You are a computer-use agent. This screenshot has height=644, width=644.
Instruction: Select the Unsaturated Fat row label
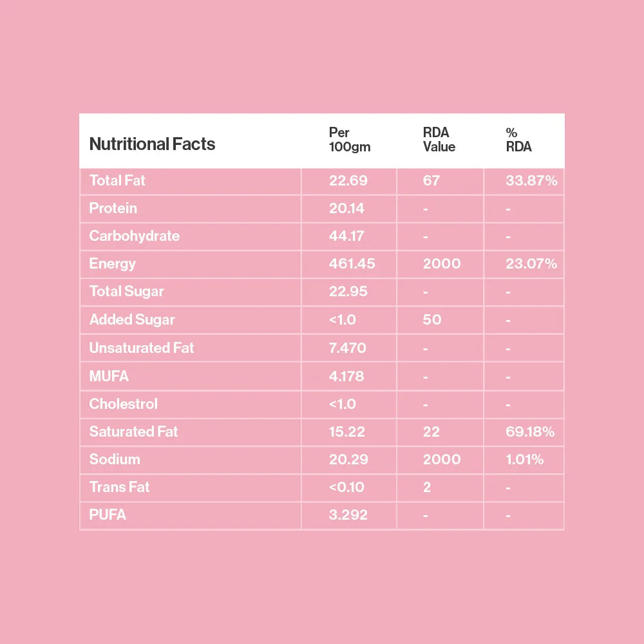pos(141,348)
